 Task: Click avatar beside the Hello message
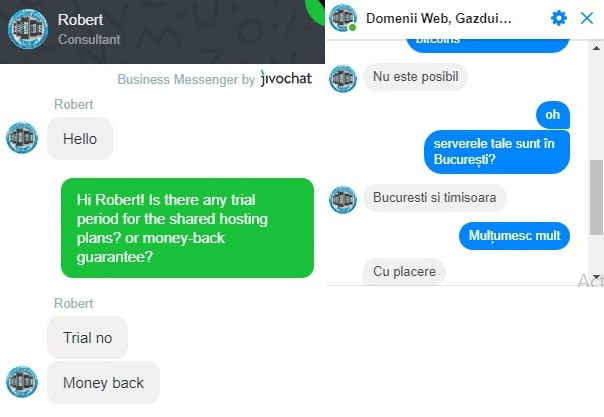pos(22,138)
